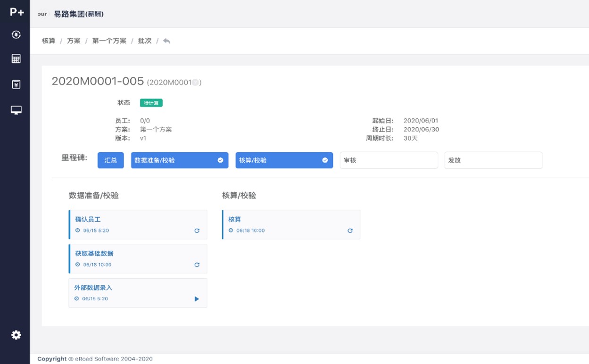
Task: Open the calculator icon in sidebar
Action: (x=16, y=59)
